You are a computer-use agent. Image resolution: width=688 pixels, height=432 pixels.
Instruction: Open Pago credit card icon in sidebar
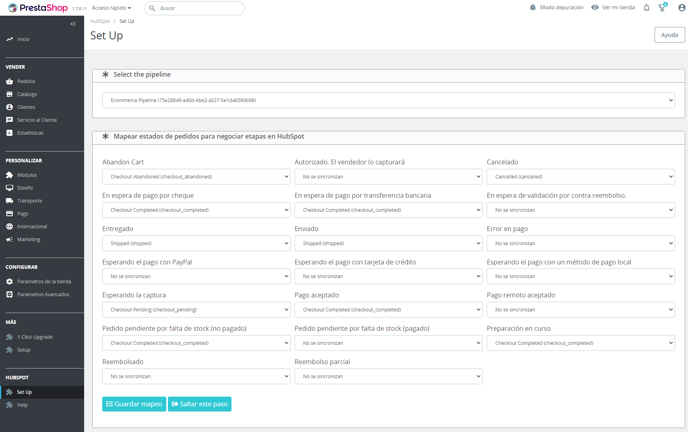point(9,214)
